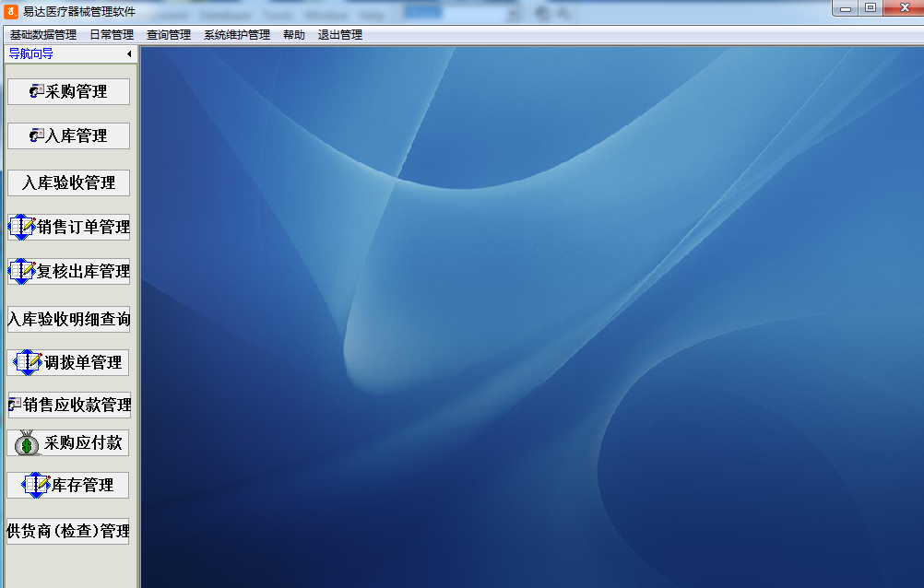Click the orange app icon in title bar
924x588 pixels.
pos(11,11)
